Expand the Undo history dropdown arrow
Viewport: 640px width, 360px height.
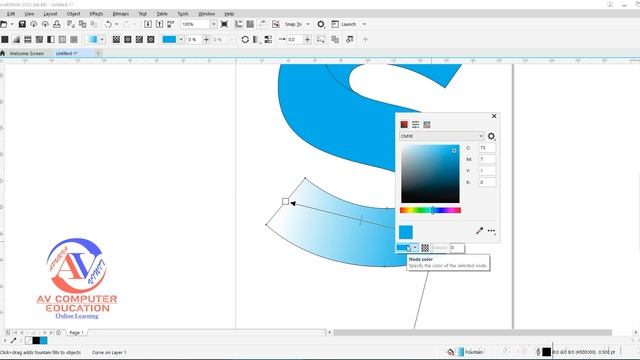(x=116, y=24)
